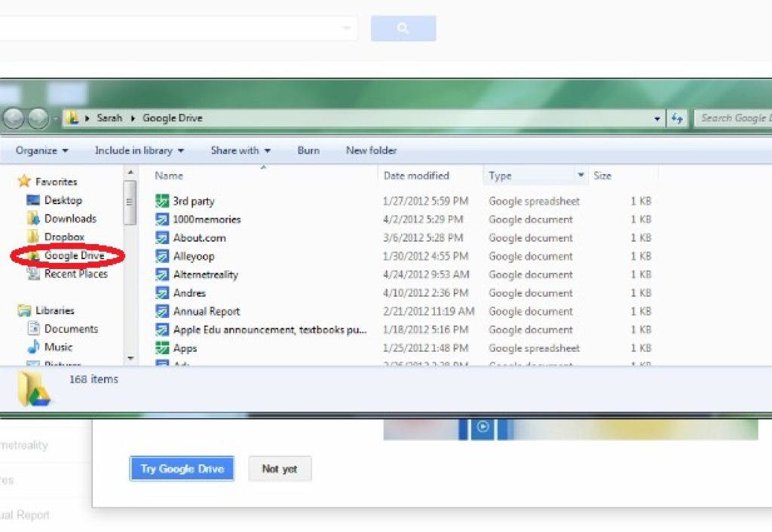Click the Apps spreadsheet icon

click(x=162, y=348)
